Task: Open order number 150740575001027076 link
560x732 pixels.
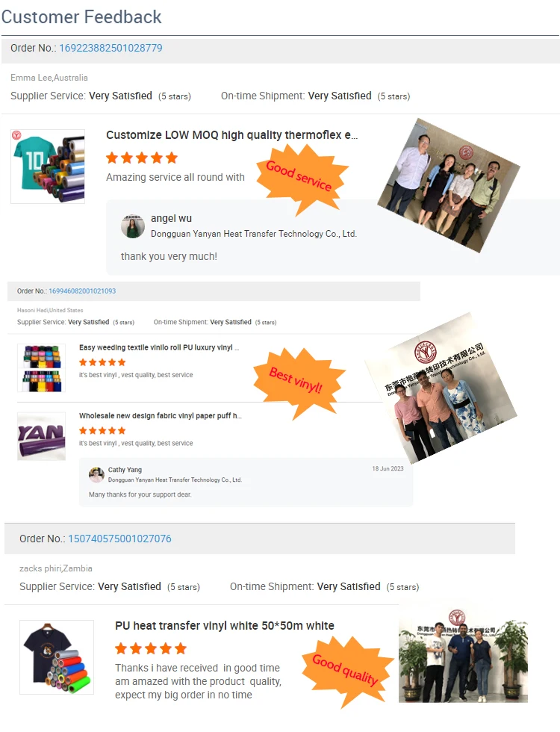Action: click(120, 539)
